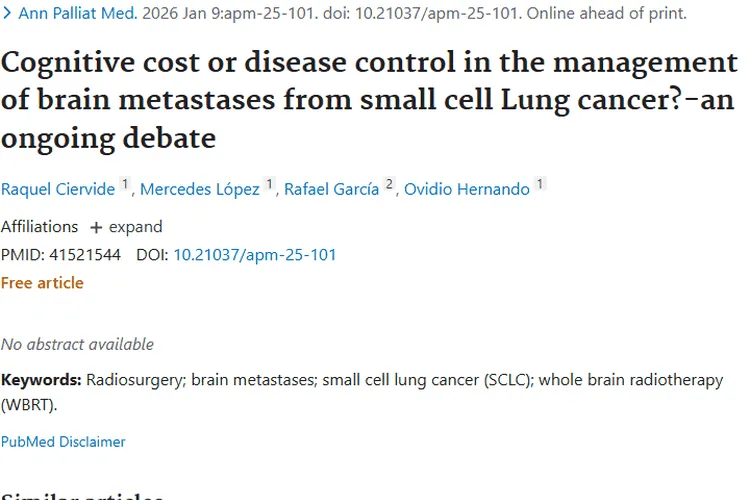Open author Raquel Ciervide's link
Viewport: 750px width, 500px height.
pyautogui.click(x=58, y=190)
